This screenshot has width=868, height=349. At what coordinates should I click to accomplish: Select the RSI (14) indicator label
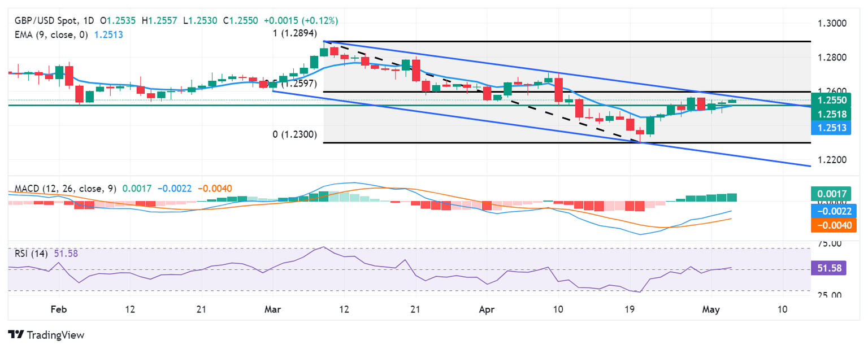point(32,254)
